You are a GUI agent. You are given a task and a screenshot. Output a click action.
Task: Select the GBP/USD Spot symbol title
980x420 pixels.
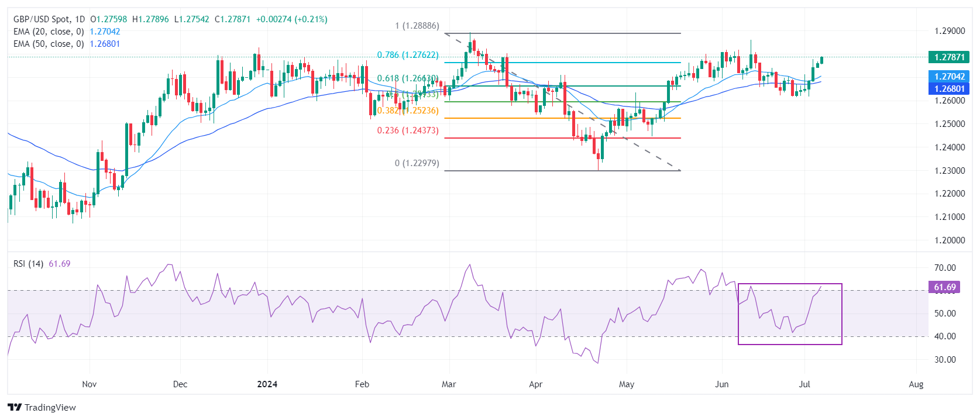point(49,19)
